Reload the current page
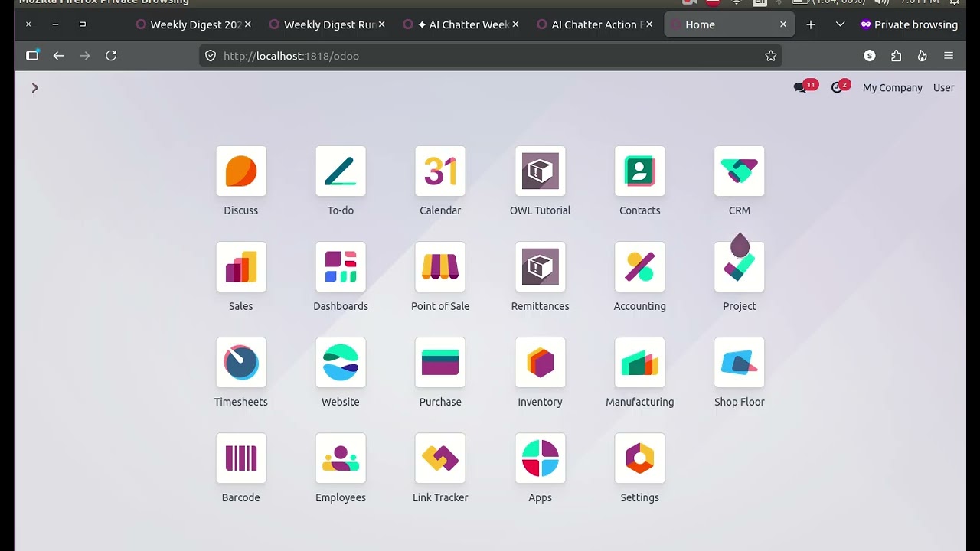 (x=111, y=56)
